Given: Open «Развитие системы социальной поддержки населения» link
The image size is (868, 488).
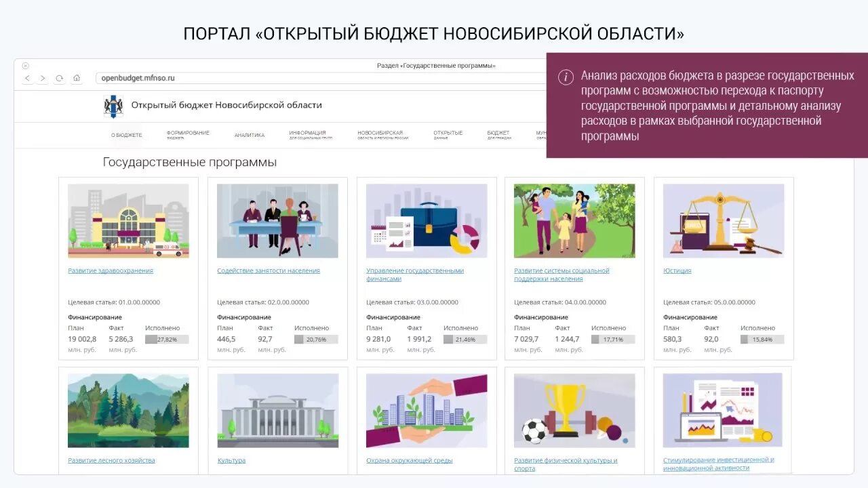Looking at the screenshot, I should (x=561, y=274).
